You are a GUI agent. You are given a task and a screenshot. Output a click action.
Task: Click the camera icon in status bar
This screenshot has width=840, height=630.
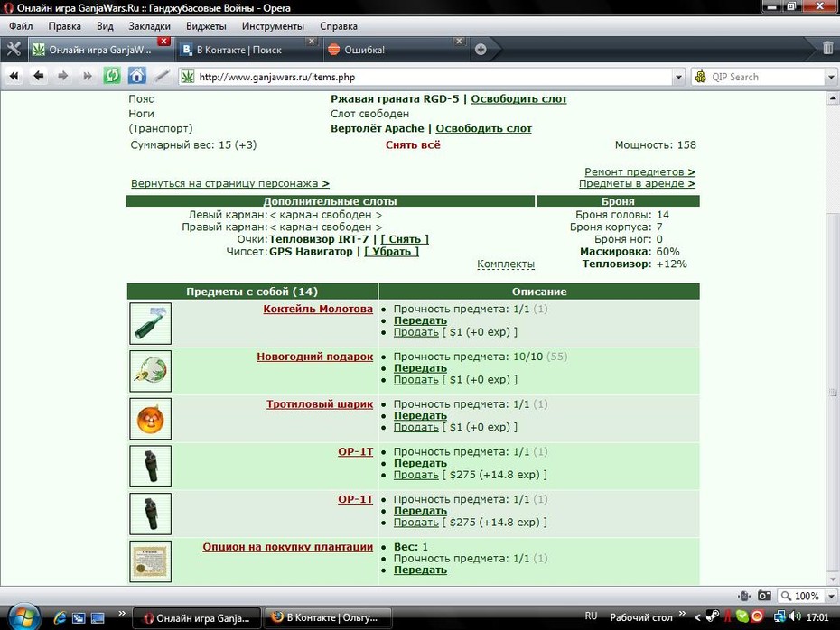point(764,595)
